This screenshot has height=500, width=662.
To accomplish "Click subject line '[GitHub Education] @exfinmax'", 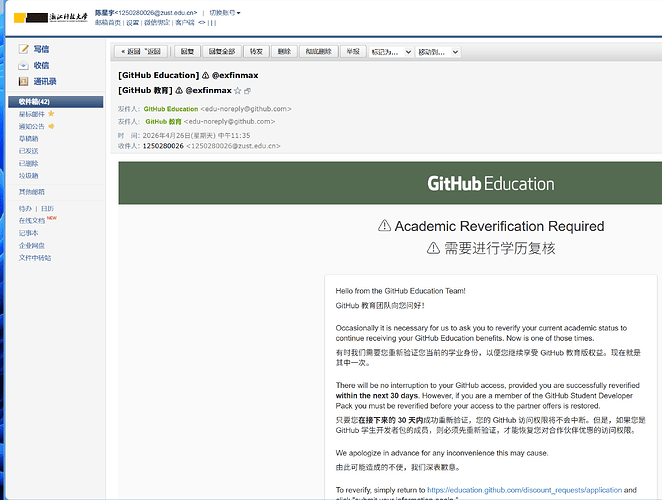I will tap(188, 75).
